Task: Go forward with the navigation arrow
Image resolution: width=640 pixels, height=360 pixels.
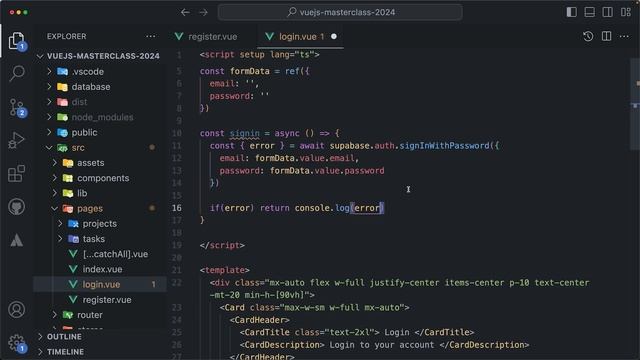Action: tap(203, 12)
